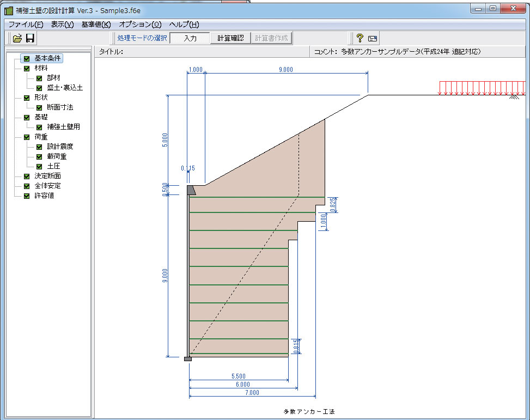
Task: Select the 断面寸法 tree item
Action: (60, 107)
